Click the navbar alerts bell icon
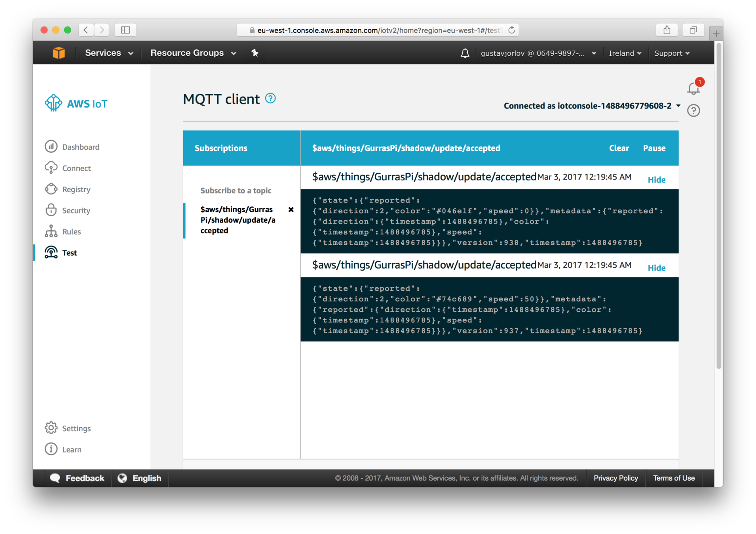This screenshot has width=756, height=534. click(465, 53)
